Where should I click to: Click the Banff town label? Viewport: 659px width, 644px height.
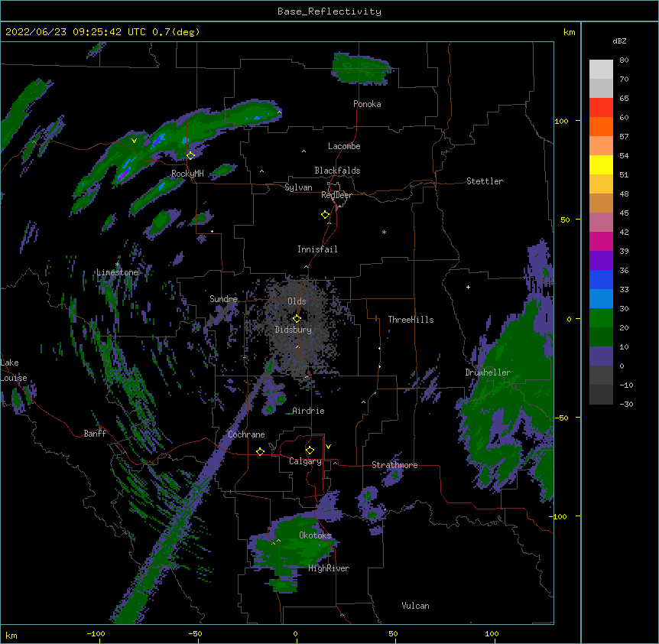click(x=95, y=434)
